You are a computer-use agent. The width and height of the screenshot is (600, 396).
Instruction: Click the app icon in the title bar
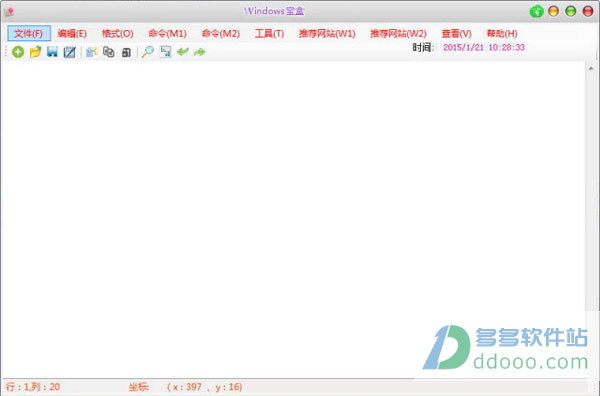(9, 11)
